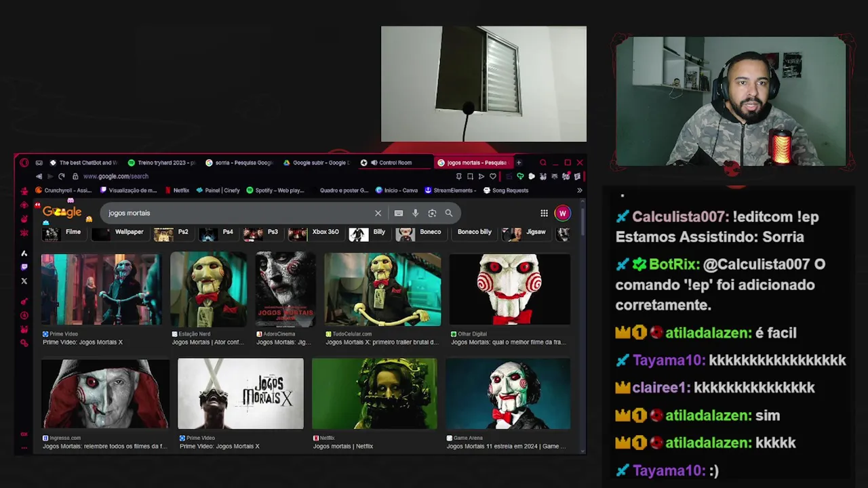Click BotRix username in chat
The image size is (868, 488).
pos(671,264)
